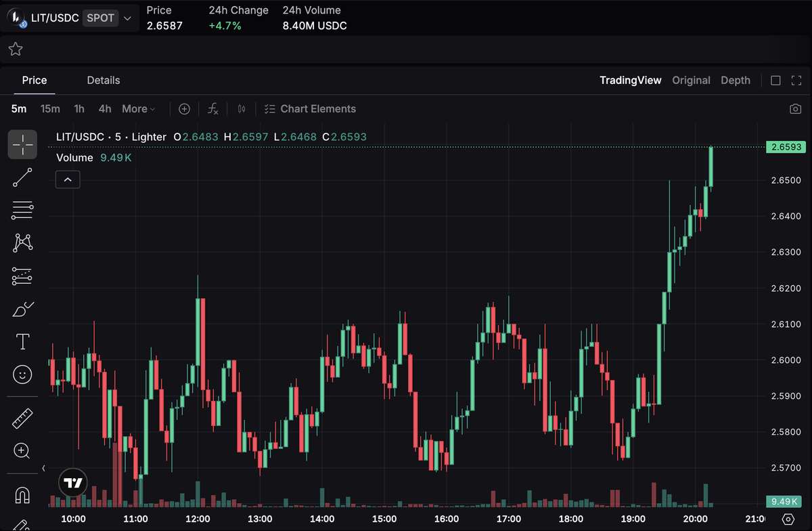Click the 2.5700 price axis label
Screen dimensions: 812x531
[x=786, y=467]
